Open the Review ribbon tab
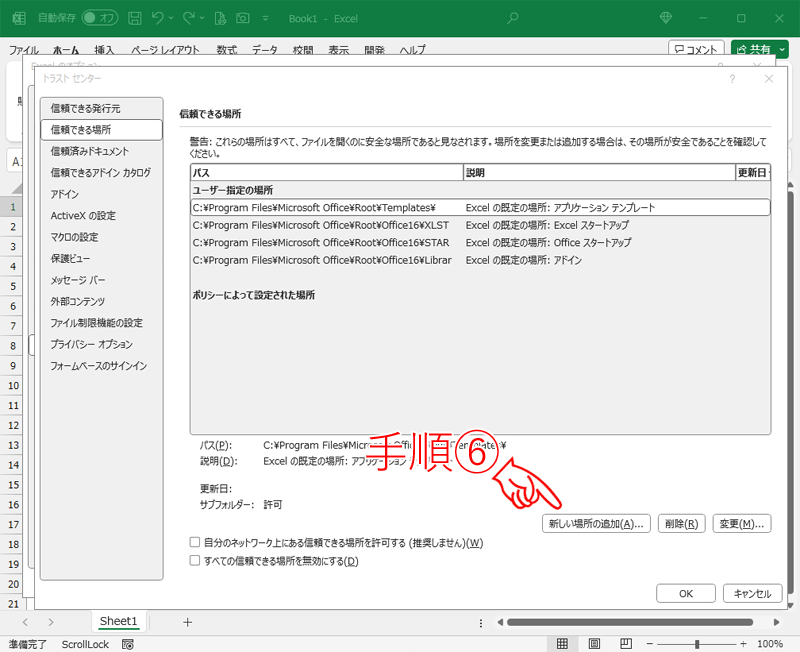Image resolution: width=800 pixels, height=652 pixels. point(303,50)
